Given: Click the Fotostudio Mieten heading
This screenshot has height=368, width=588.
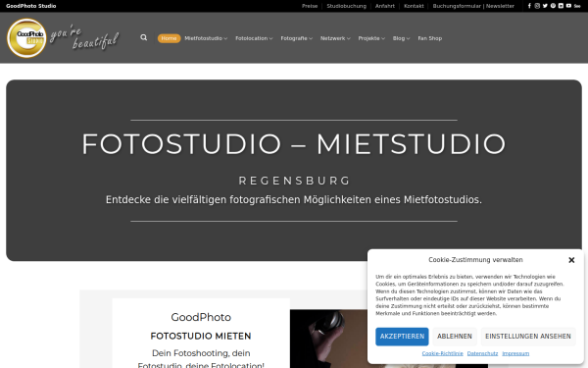Looking at the screenshot, I should [x=201, y=336].
